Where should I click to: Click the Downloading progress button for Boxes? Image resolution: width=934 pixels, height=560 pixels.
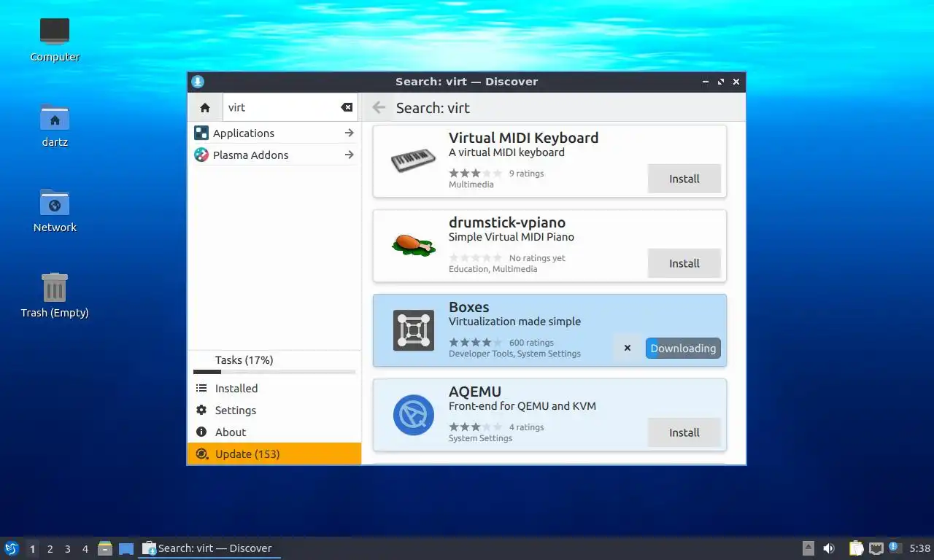pos(683,349)
